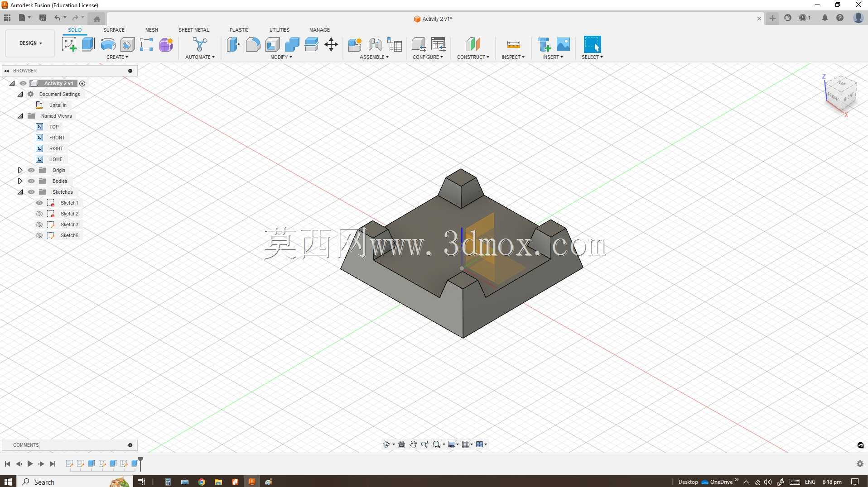Select the Offset Face tool
This screenshot has width=868, height=487.
coord(312,44)
